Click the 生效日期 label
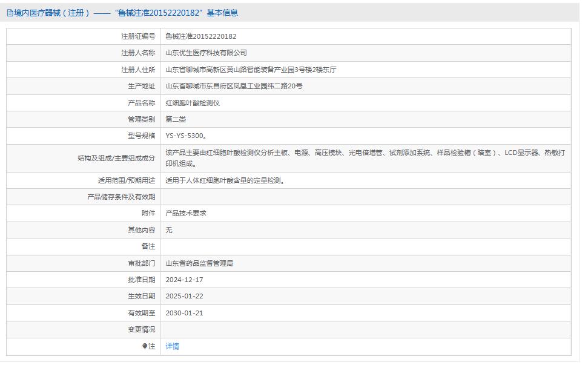Viewport: 588px width, 365px height. (141, 296)
